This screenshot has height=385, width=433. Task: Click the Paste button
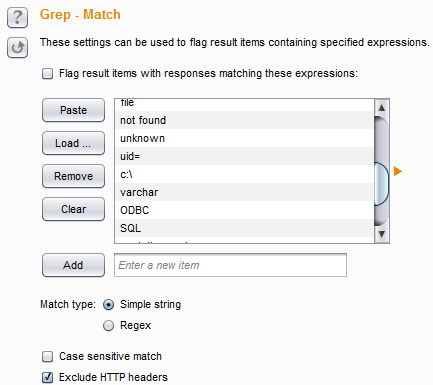point(73,110)
